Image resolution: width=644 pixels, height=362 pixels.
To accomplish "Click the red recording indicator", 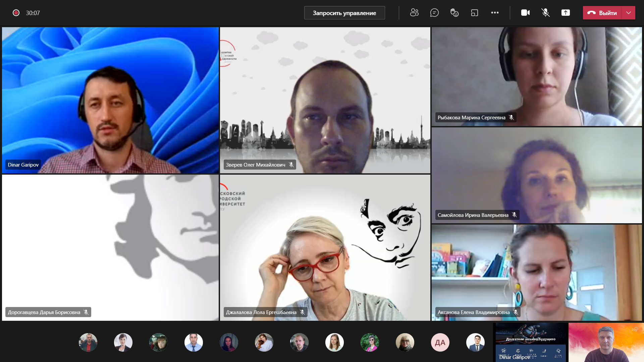I will pyautogui.click(x=16, y=13).
